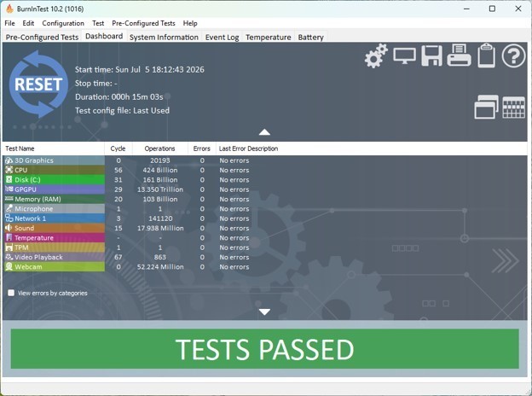Click Video Playback cycle count 67
This screenshot has height=396, width=532.
(x=118, y=257)
